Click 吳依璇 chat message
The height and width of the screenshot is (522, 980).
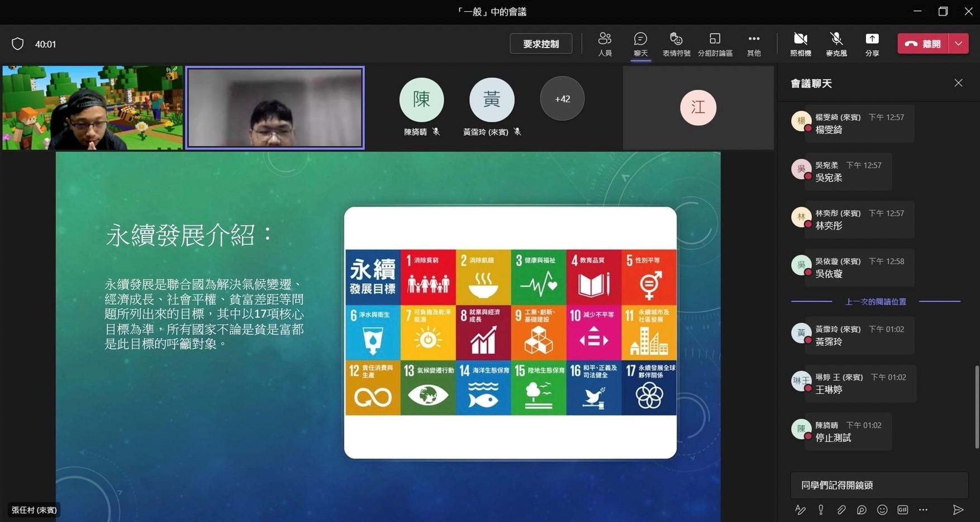(859, 268)
